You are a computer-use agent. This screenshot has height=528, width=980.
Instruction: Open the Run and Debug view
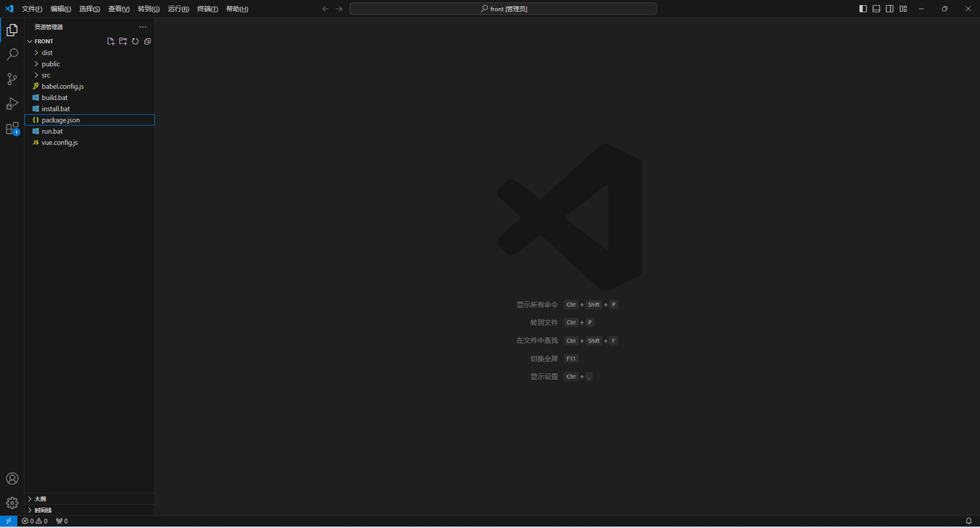pyautogui.click(x=12, y=104)
